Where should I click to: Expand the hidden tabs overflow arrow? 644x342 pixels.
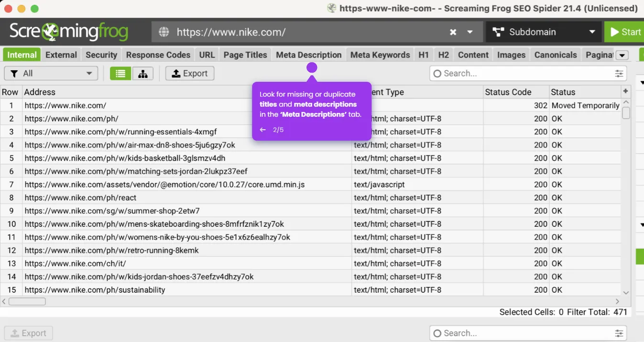tap(622, 55)
